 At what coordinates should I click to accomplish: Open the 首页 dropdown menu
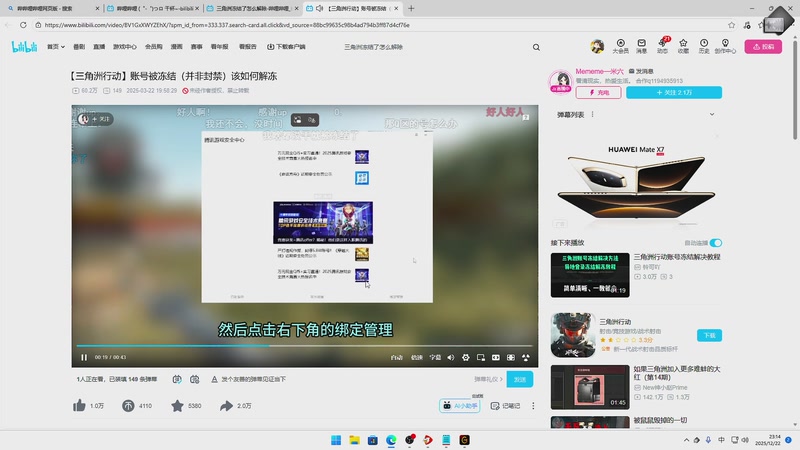(56, 47)
